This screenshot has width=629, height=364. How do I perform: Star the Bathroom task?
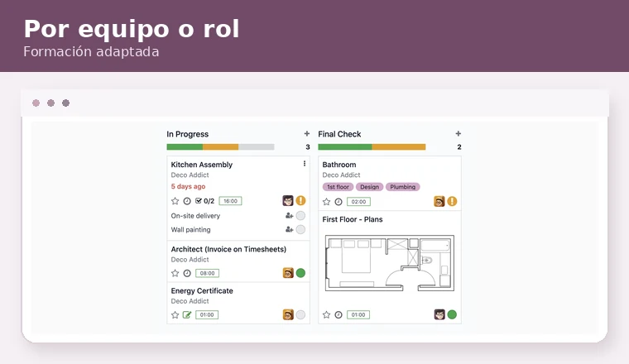327,202
